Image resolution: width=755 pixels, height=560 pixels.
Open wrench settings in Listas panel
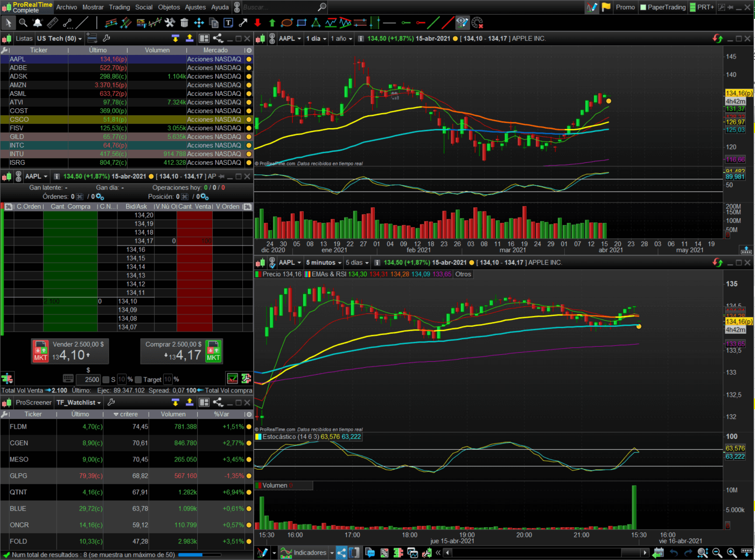[107, 38]
